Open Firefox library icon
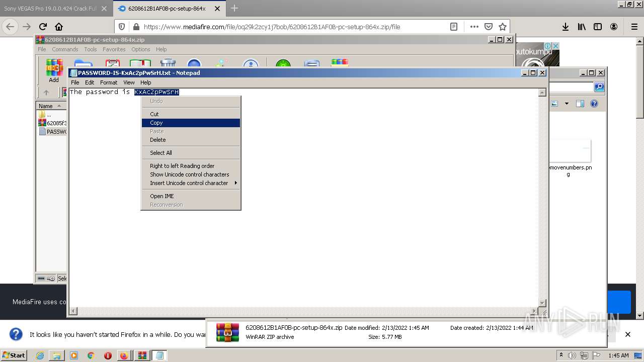The image size is (644, 362). coord(582,27)
